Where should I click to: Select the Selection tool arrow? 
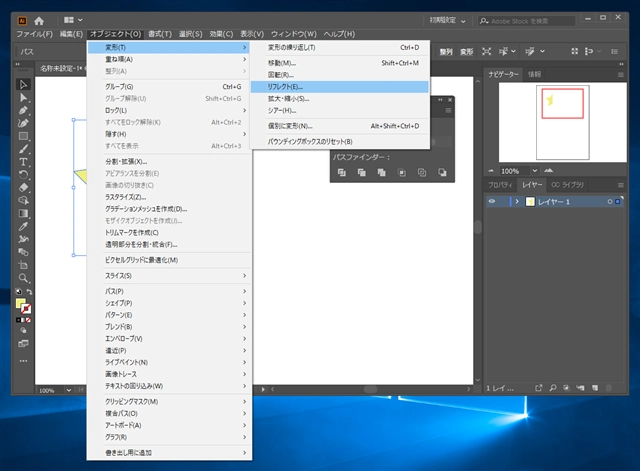(23, 84)
